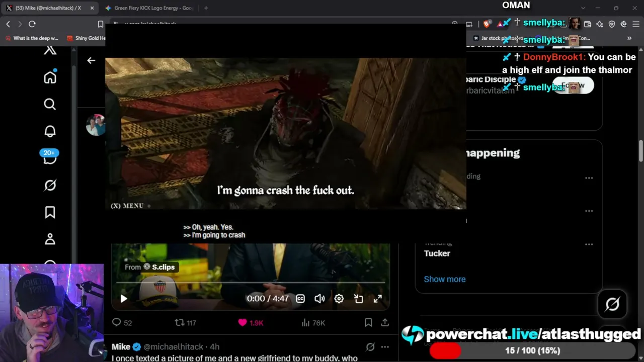The height and width of the screenshot is (362, 644).
Task: Close the Mike / X tab
Action: pyautogui.click(x=92, y=8)
